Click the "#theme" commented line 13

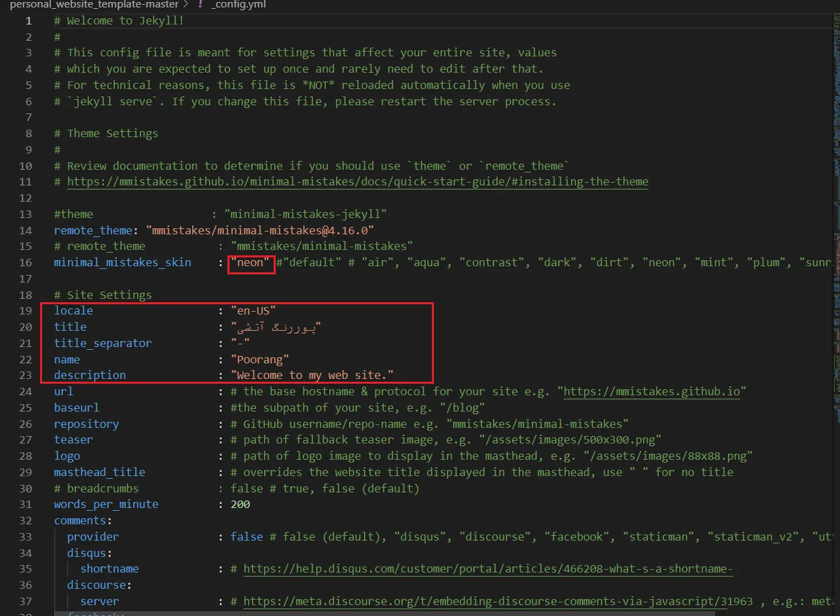(221, 215)
